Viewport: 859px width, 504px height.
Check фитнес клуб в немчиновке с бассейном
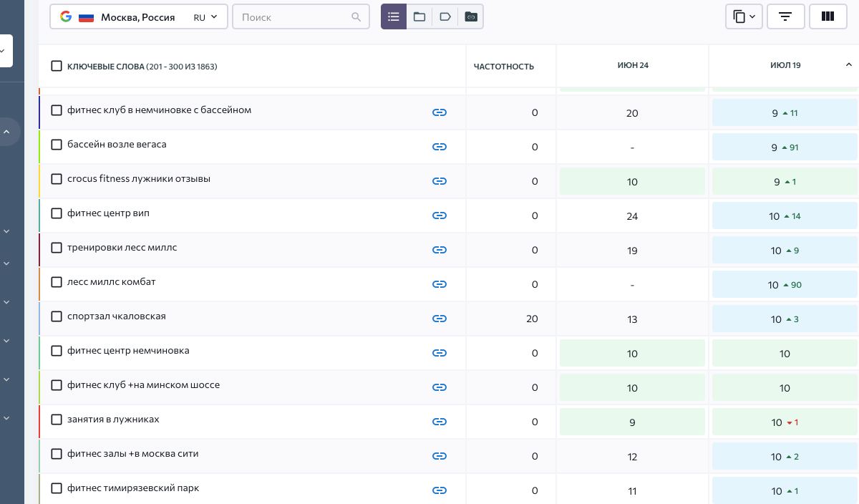pyautogui.click(x=57, y=110)
